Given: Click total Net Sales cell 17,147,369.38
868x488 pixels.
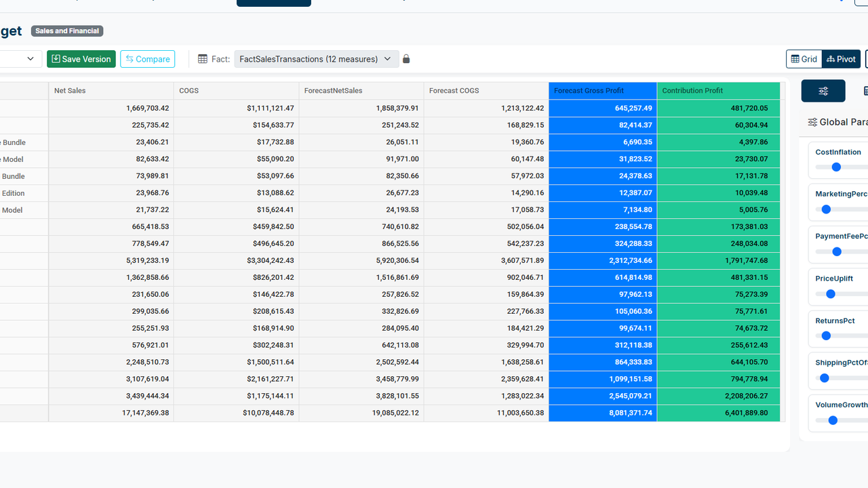Looking at the screenshot, I should tap(111, 413).
